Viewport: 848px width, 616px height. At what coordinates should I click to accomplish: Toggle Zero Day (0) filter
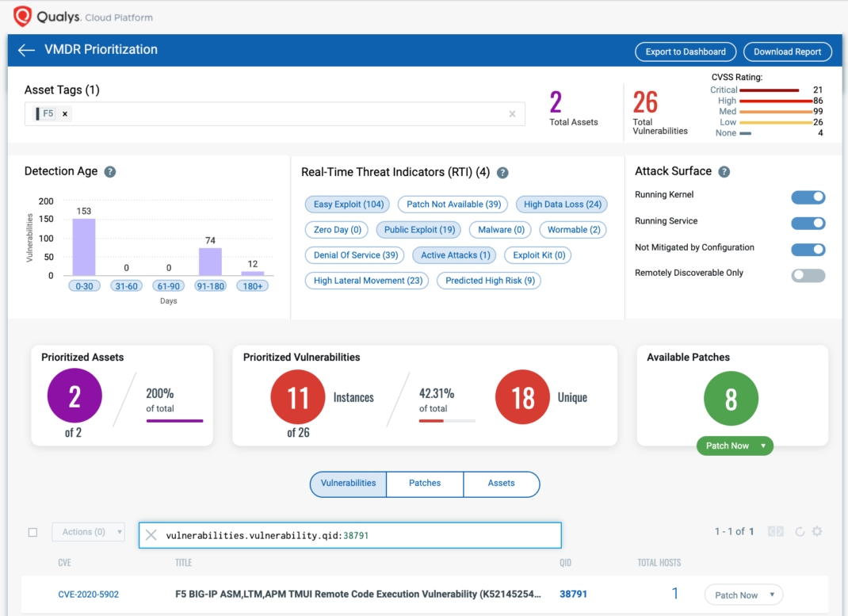[337, 230]
